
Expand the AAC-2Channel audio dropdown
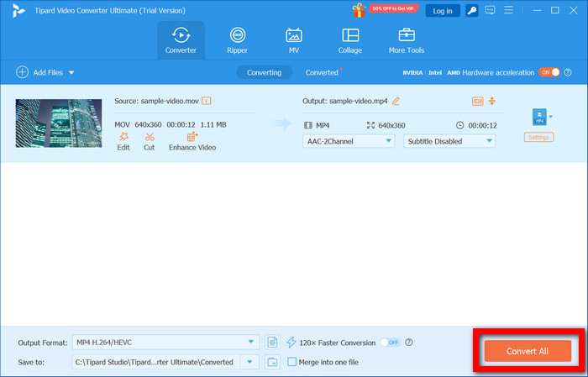click(349, 141)
